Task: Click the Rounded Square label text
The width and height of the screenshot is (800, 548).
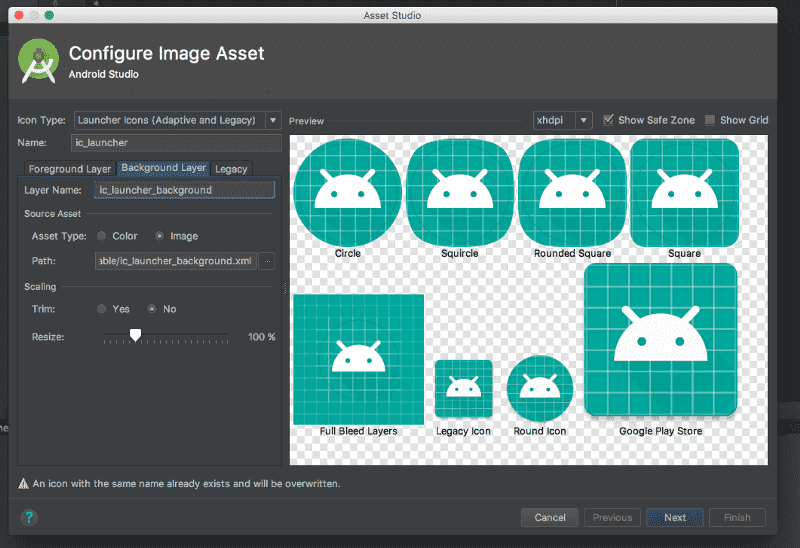Action: click(572, 254)
